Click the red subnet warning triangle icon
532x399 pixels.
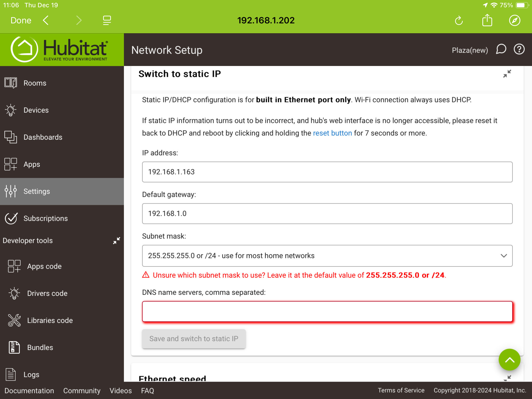point(146,275)
